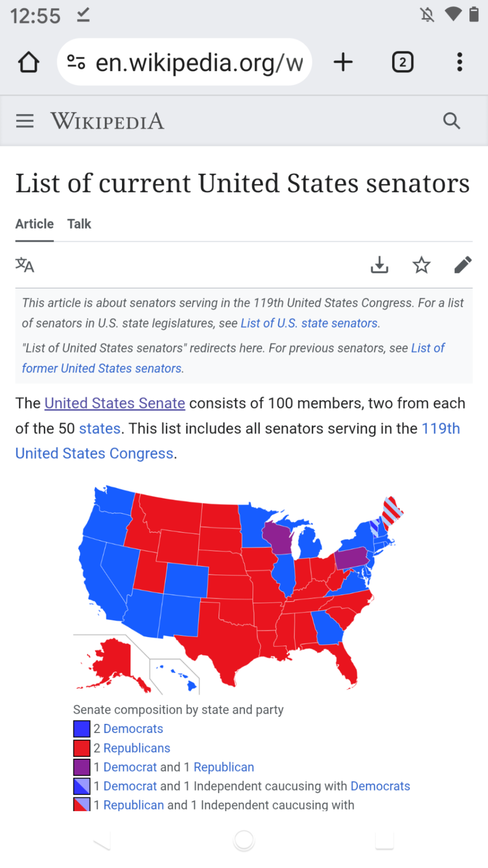View site information icon in address bar
The height and width of the screenshot is (868, 488).
tap(76, 62)
